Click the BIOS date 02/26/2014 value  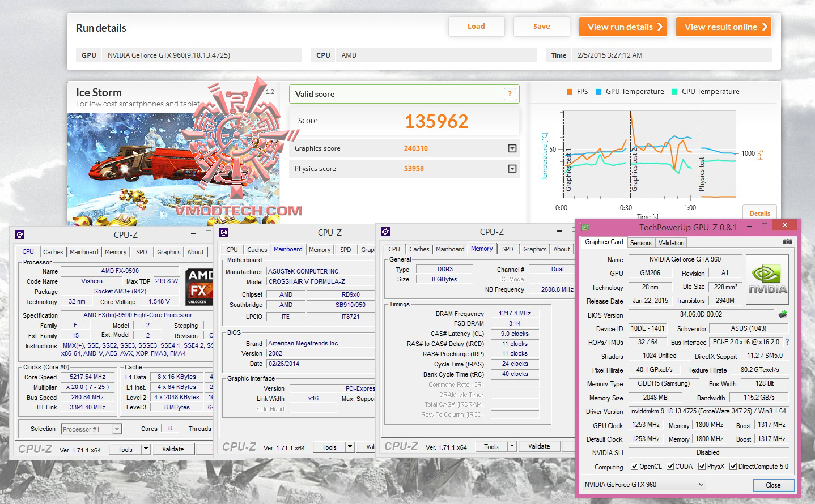point(320,364)
